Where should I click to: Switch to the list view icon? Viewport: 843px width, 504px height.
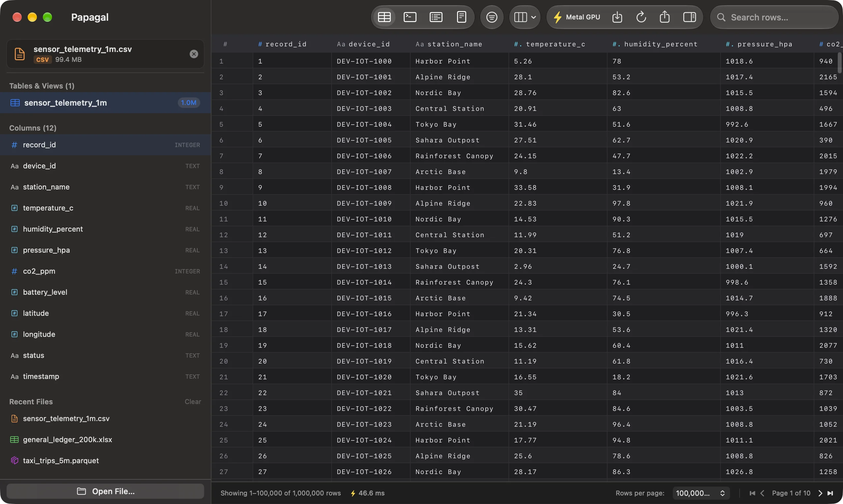pyautogui.click(x=436, y=17)
